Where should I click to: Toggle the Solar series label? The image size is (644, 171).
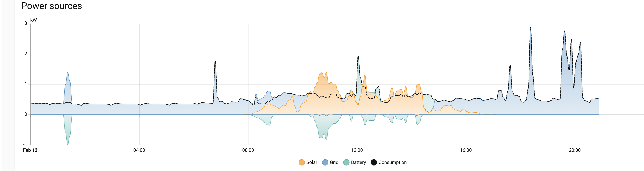pyautogui.click(x=312, y=163)
